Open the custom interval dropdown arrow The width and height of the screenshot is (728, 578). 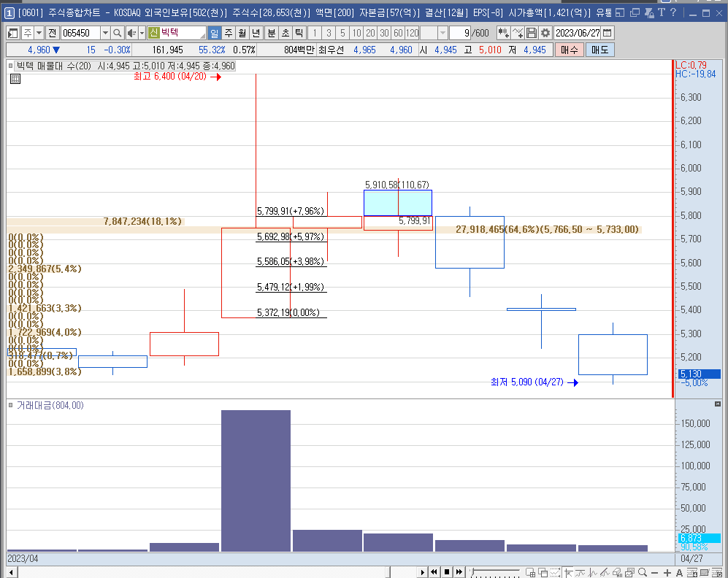click(442, 33)
